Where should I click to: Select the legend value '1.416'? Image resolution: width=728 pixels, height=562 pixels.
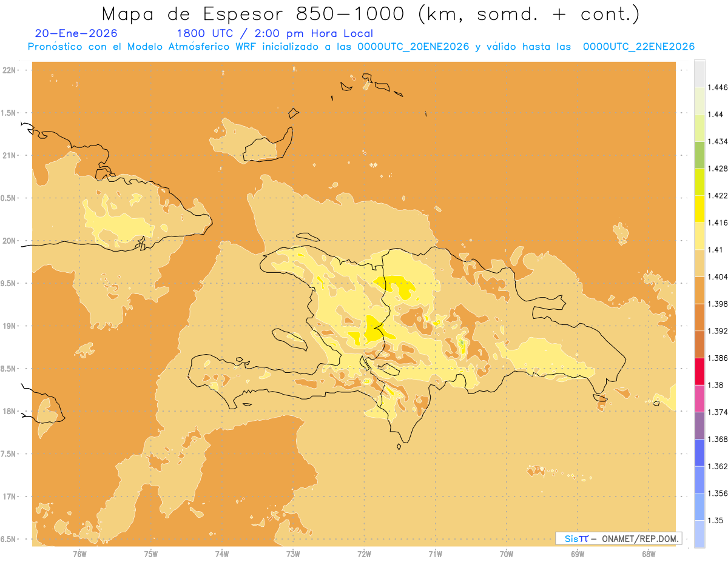[x=718, y=222]
